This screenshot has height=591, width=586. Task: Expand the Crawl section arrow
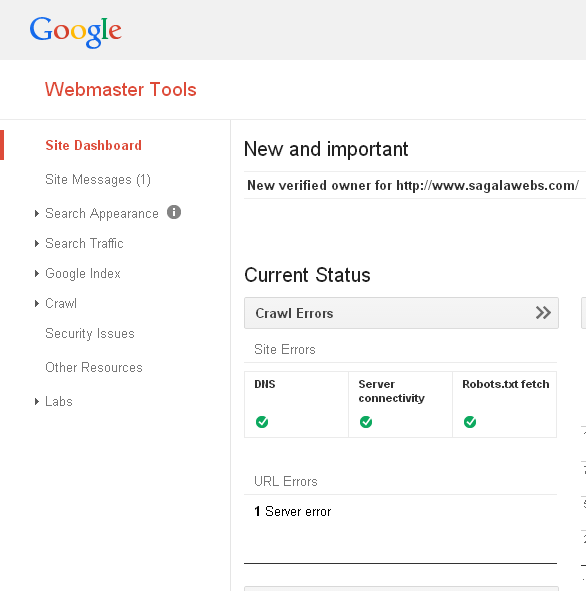point(37,303)
